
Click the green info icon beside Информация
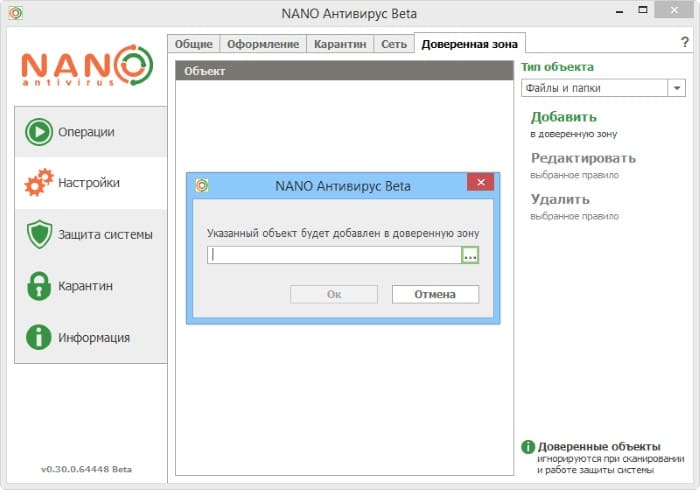click(39, 337)
